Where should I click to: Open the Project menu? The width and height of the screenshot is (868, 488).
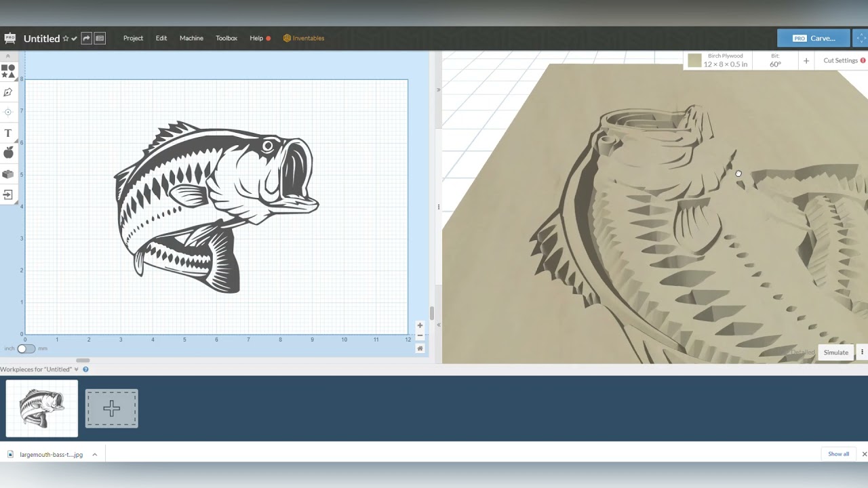click(133, 39)
